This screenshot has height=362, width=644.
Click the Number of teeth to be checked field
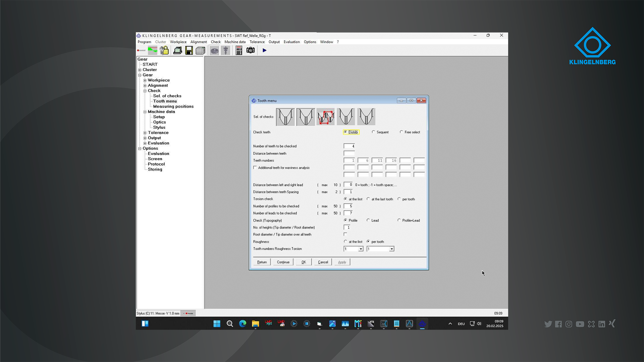[349, 146]
